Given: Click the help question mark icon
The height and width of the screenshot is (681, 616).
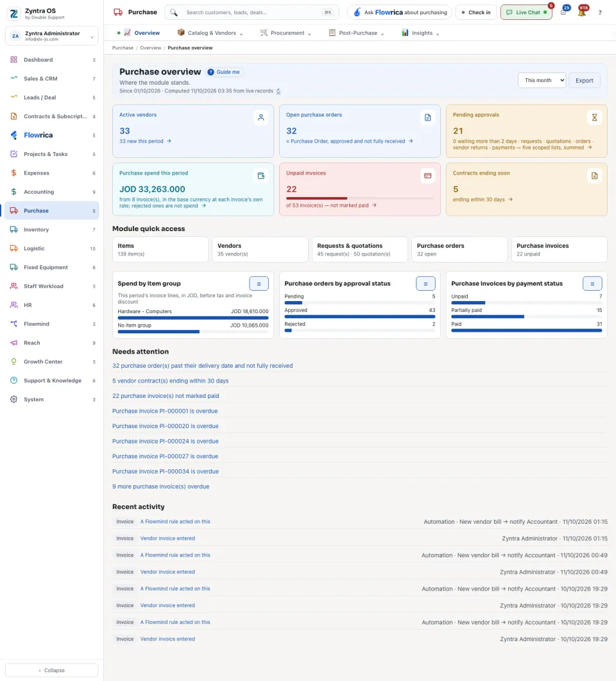Looking at the screenshot, I should (x=600, y=12).
